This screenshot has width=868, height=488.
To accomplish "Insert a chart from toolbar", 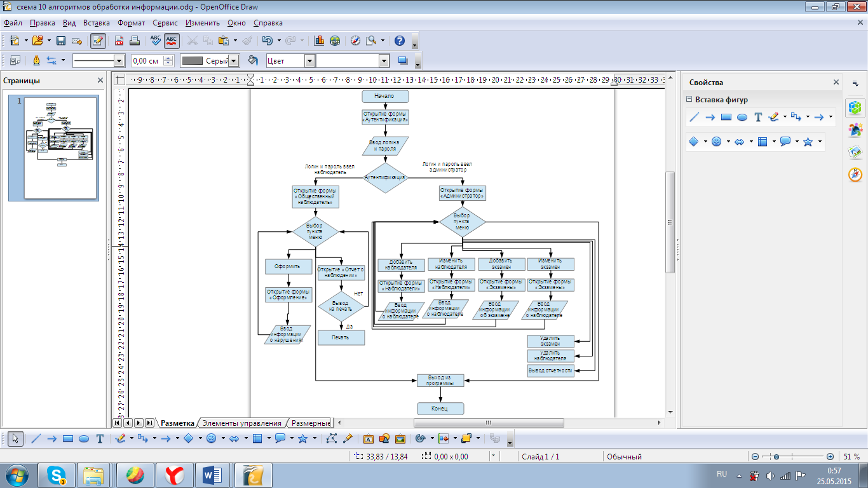I will (x=319, y=41).
